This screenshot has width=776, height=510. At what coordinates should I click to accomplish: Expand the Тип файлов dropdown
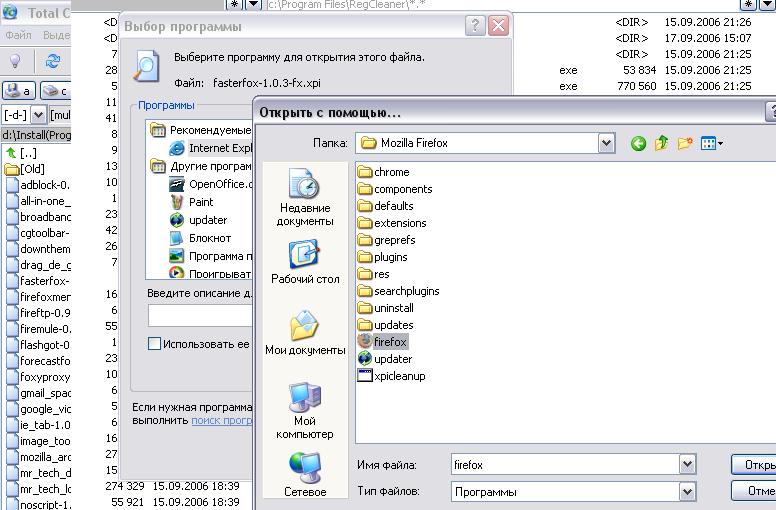pos(687,492)
